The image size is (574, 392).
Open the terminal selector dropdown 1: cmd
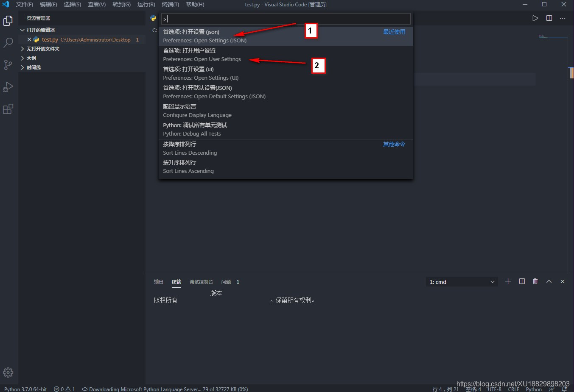click(x=462, y=282)
